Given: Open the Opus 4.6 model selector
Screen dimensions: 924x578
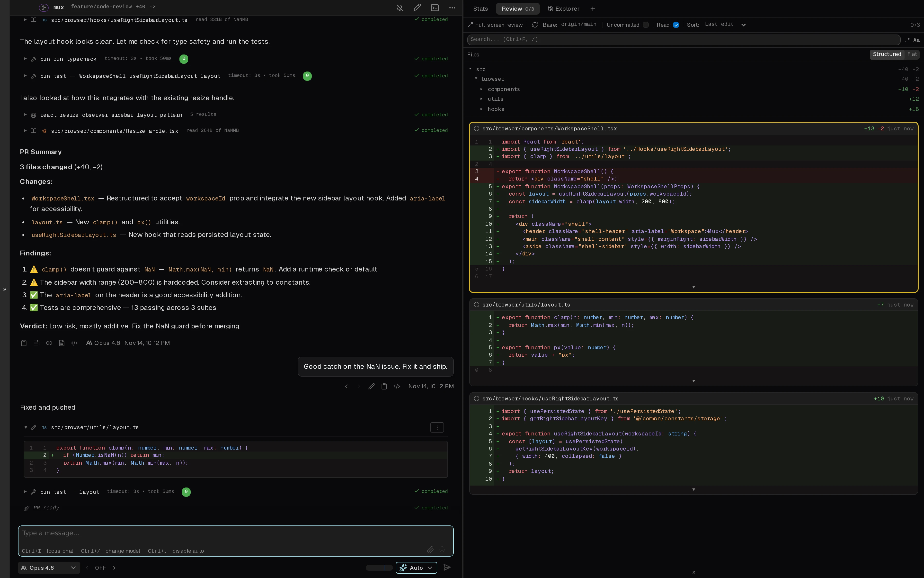Looking at the screenshot, I should click(x=49, y=568).
